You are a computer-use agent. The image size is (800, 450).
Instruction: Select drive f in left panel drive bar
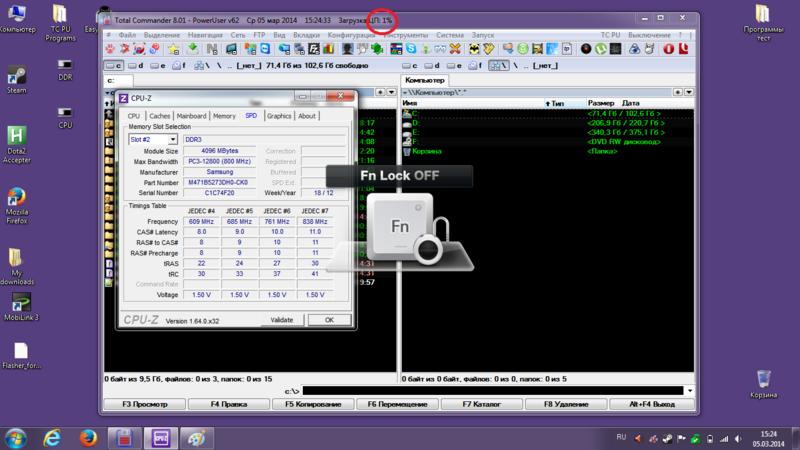(179, 66)
